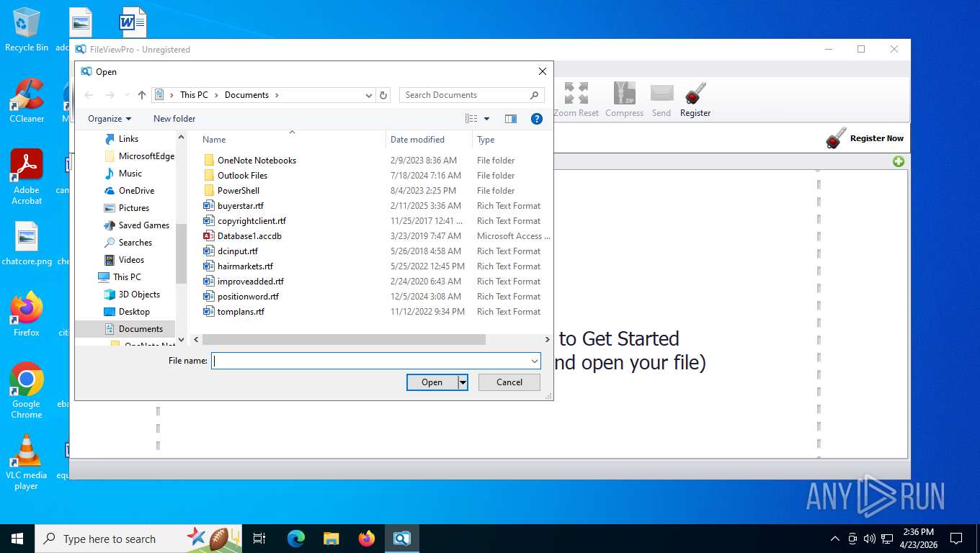Click the Google Chrome desktop icon
The width and height of the screenshot is (980, 553).
27,390
